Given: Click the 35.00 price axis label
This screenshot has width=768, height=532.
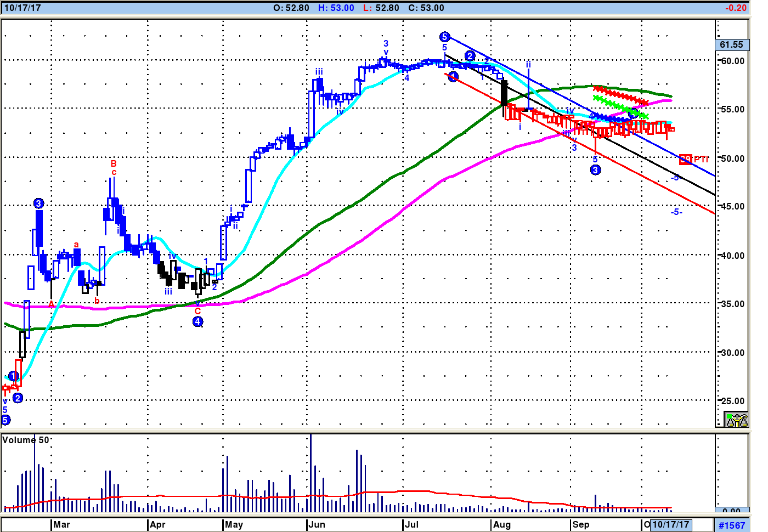Looking at the screenshot, I should tap(733, 304).
